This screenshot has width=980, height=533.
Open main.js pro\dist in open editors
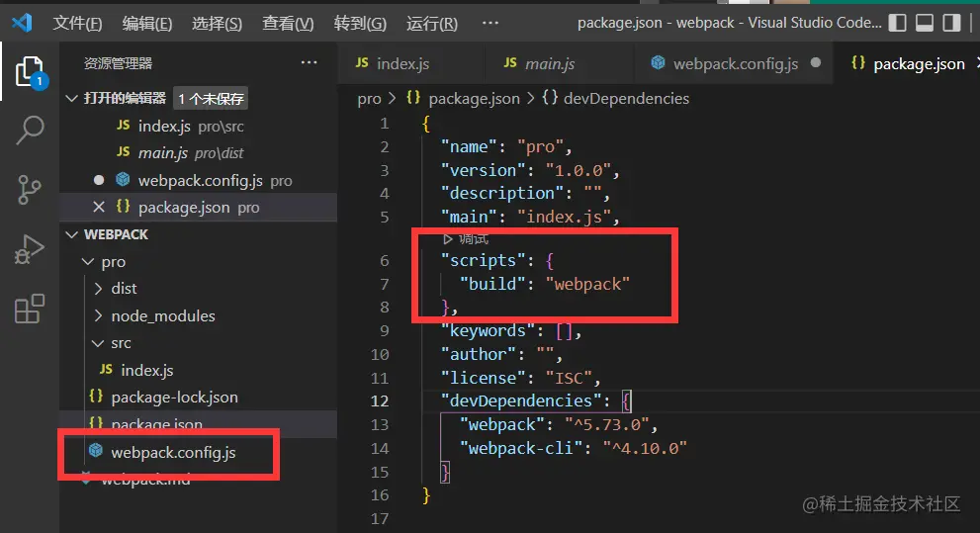[x=198, y=153]
